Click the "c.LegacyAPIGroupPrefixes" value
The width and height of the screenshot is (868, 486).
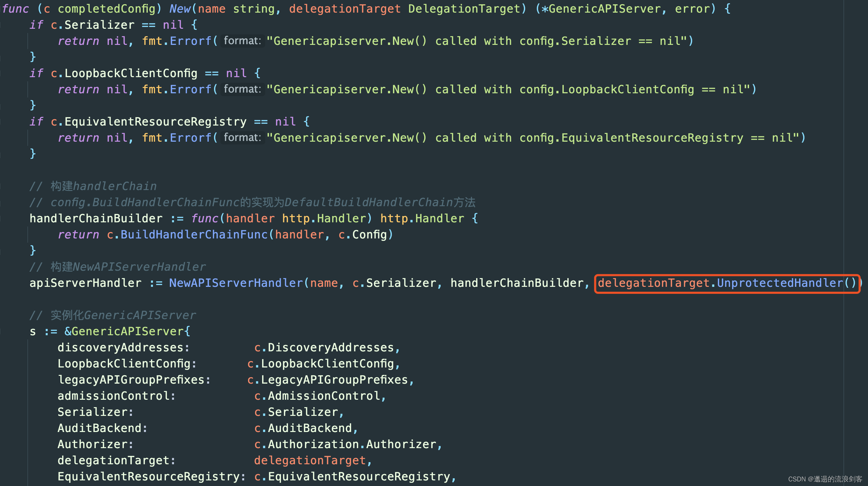(327, 379)
